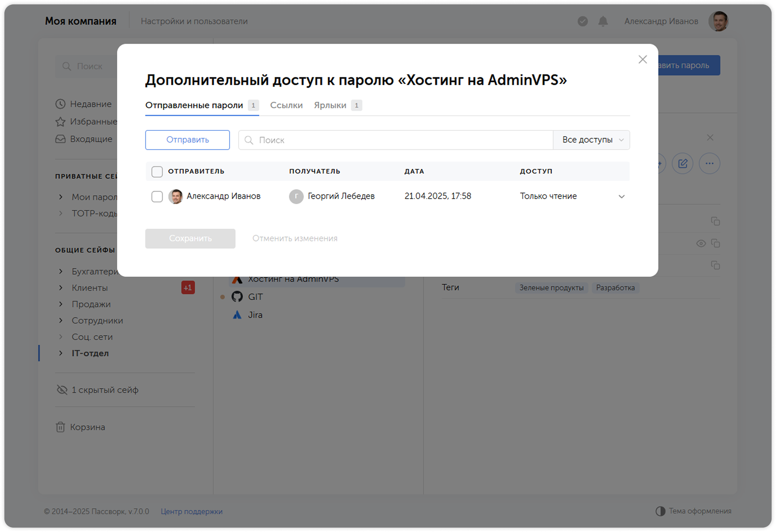Check the Александр Иванов row checkbox
Screen dimensions: 776x532
coord(157,197)
